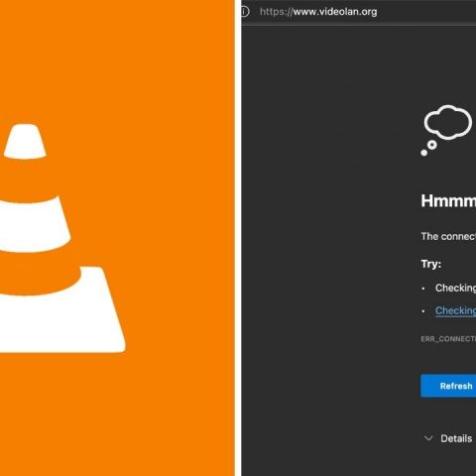Click the thought cloud error icon
The image size is (476, 476).
click(446, 130)
